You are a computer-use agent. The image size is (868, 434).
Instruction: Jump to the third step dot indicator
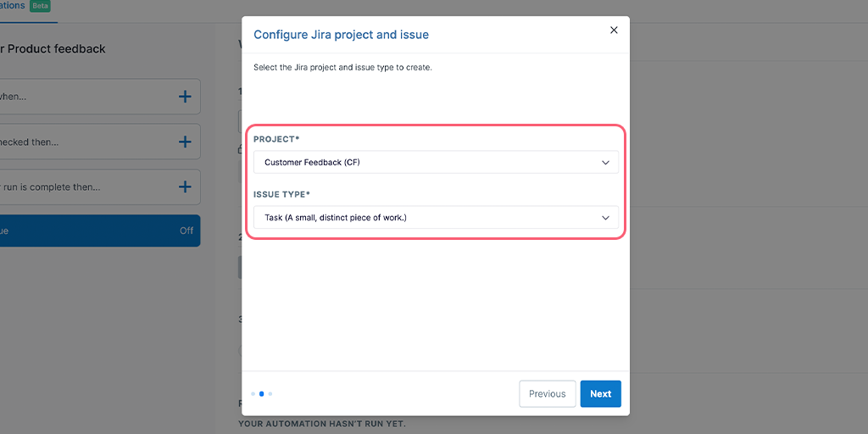pyautogui.click(x=270, y=394)
